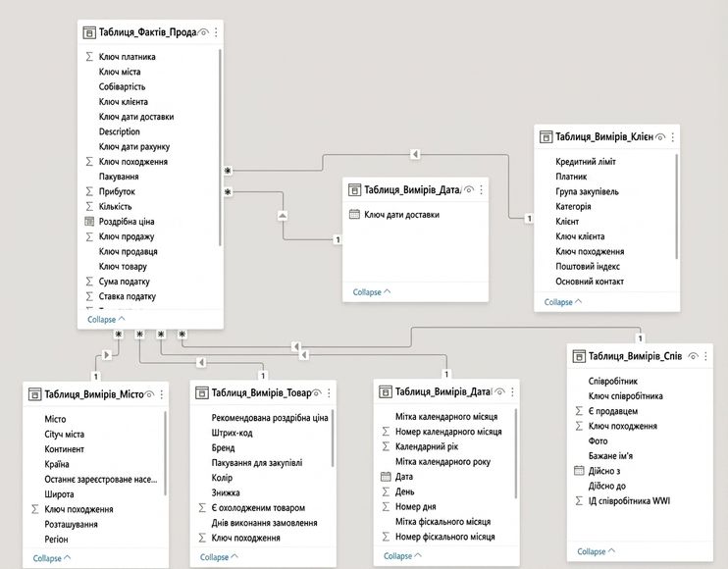Select the Бренд field

tap(223, 448)
